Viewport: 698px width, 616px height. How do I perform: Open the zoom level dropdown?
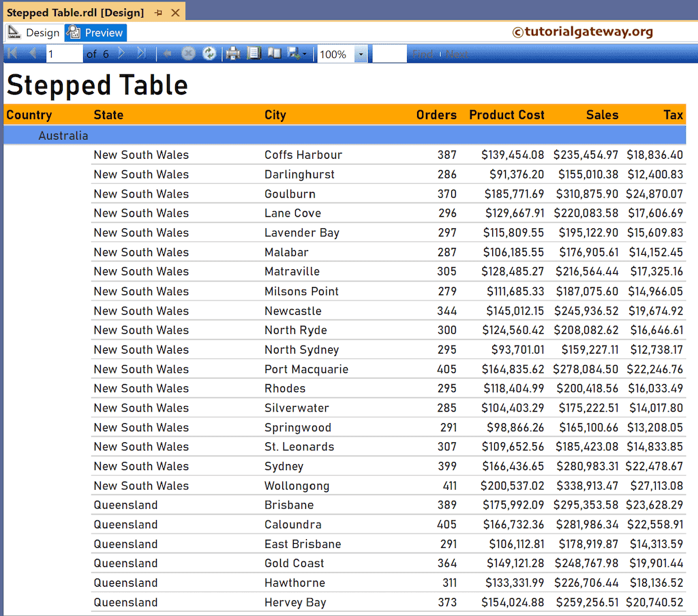[362, 53]
